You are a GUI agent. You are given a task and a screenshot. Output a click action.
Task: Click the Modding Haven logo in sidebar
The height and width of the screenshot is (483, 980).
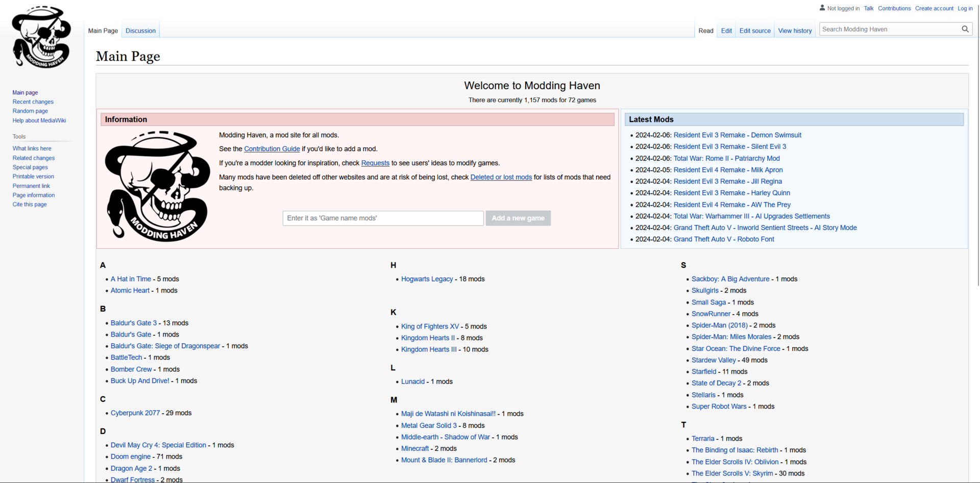41,37
